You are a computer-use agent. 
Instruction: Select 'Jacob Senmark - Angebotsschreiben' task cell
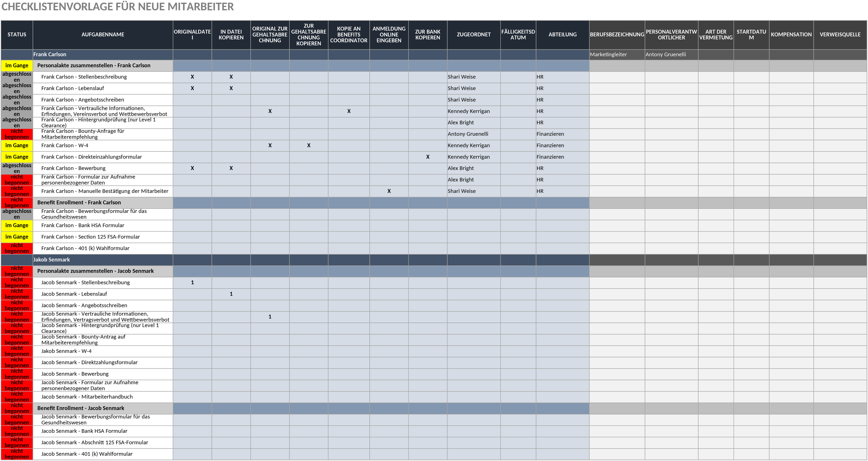point(103,306)
